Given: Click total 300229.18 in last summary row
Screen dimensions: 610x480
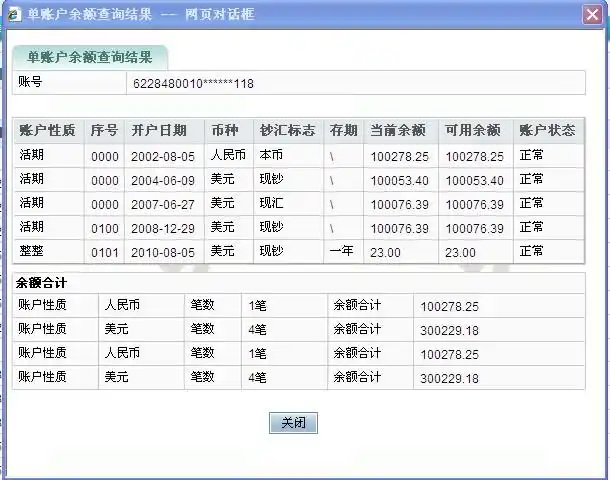Looking at the screenshot, I should click(449, 379).
